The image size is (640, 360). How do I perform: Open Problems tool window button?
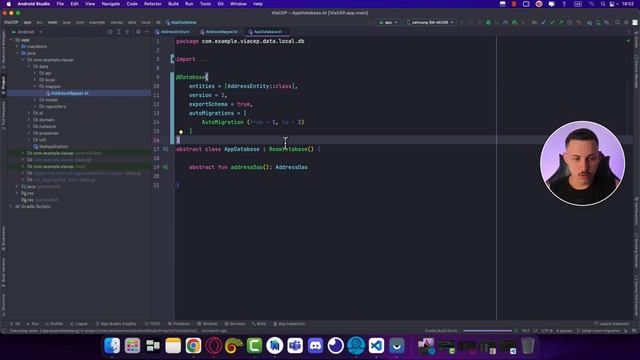[179, 324]
